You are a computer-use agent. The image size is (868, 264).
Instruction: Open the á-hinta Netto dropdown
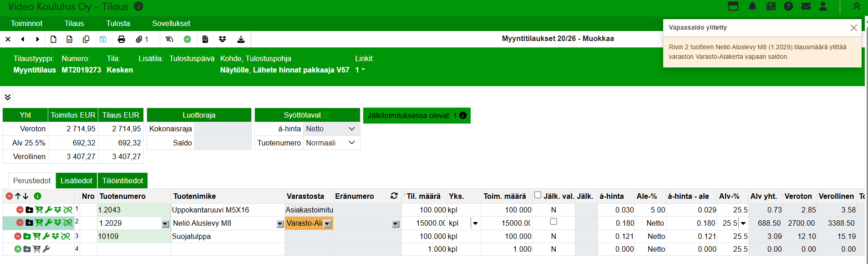coord(331,129)
